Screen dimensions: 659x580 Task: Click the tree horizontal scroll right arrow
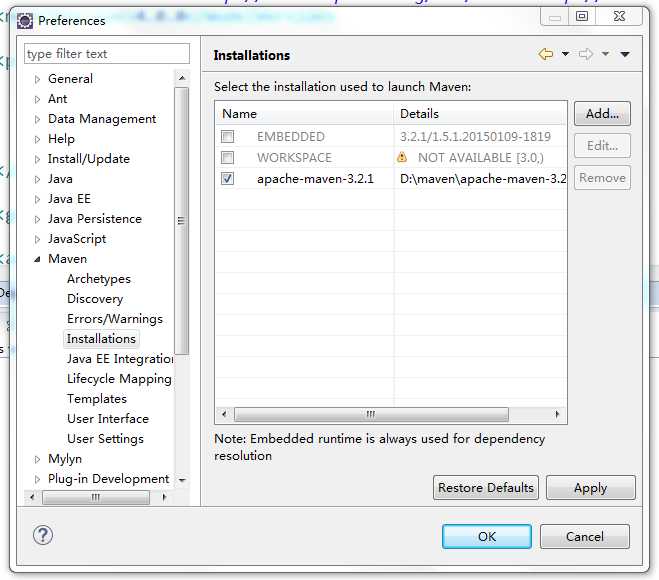(x=164, y=497)
